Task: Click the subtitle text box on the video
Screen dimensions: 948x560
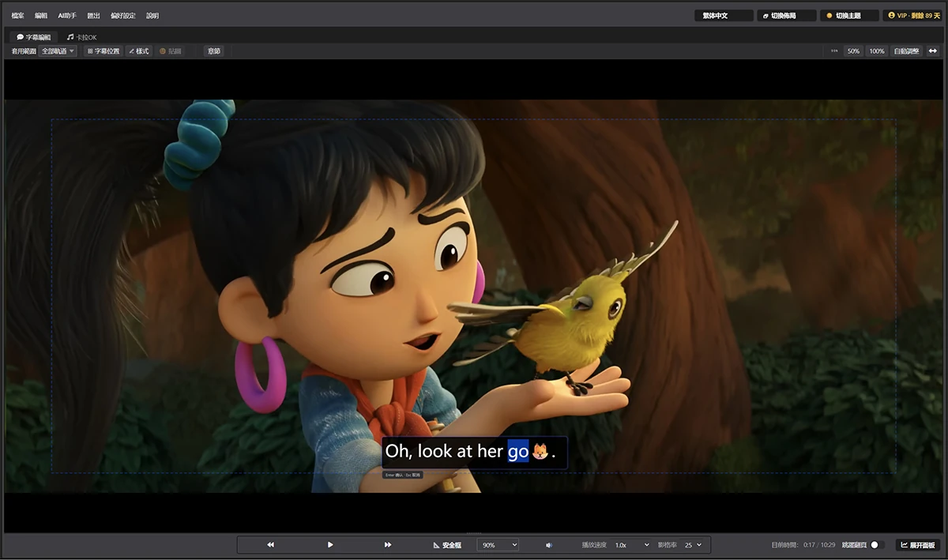Action: coord(475,452)
